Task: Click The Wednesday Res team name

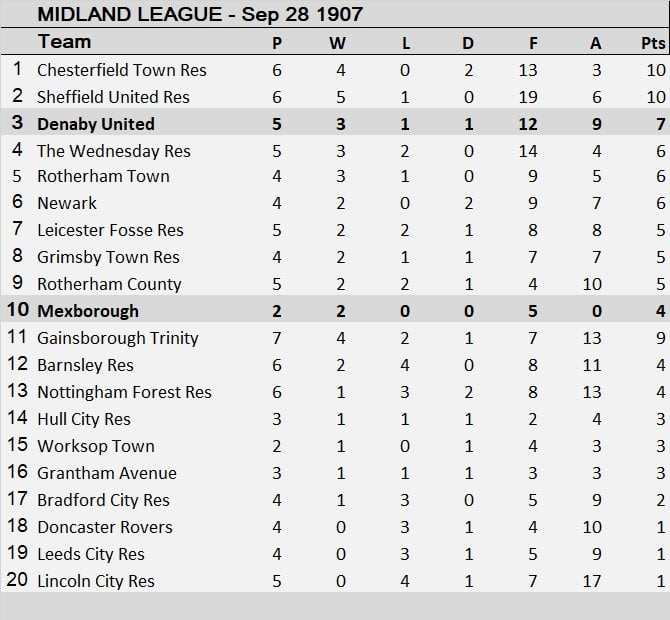Action: 113,151
